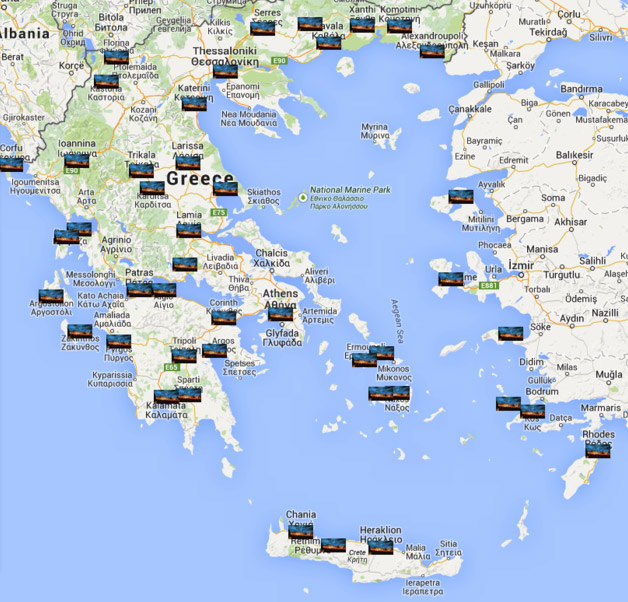Open the photo marker over Athens

click(x=280, y=314)
